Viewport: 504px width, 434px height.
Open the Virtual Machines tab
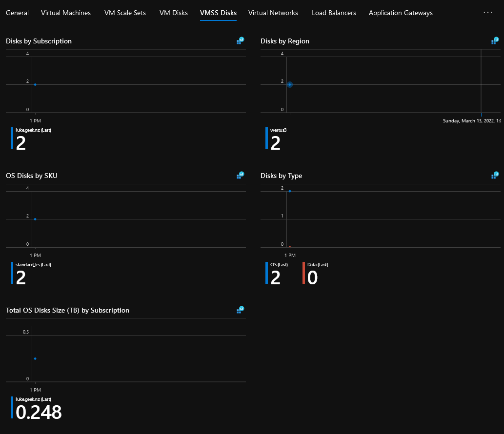coord(66,13)
